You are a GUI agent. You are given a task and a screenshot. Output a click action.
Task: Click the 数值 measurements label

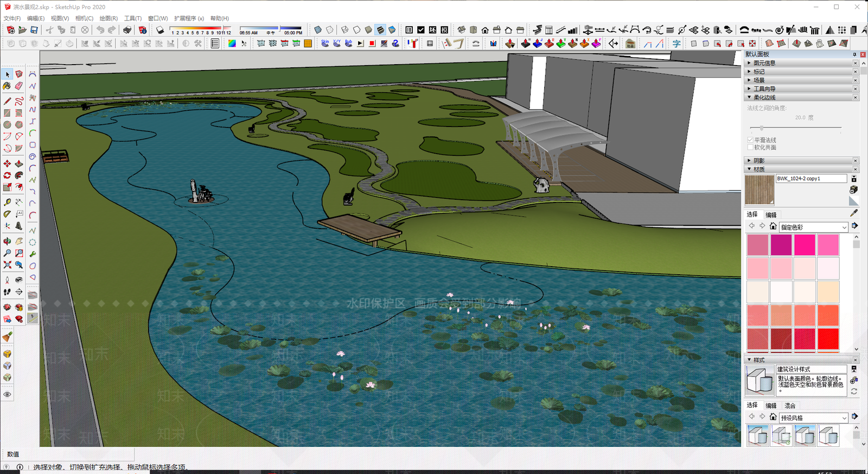coord(13,454)
